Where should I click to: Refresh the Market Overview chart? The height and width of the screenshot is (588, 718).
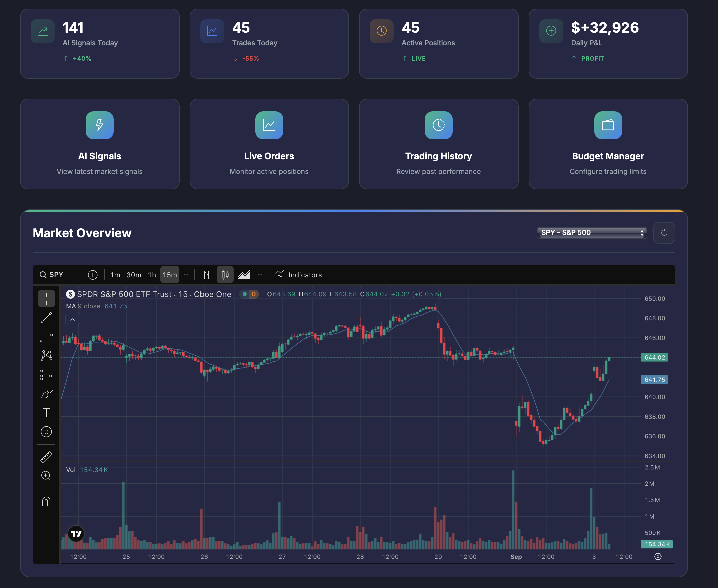pyautogui.click(x=664, y=233)
